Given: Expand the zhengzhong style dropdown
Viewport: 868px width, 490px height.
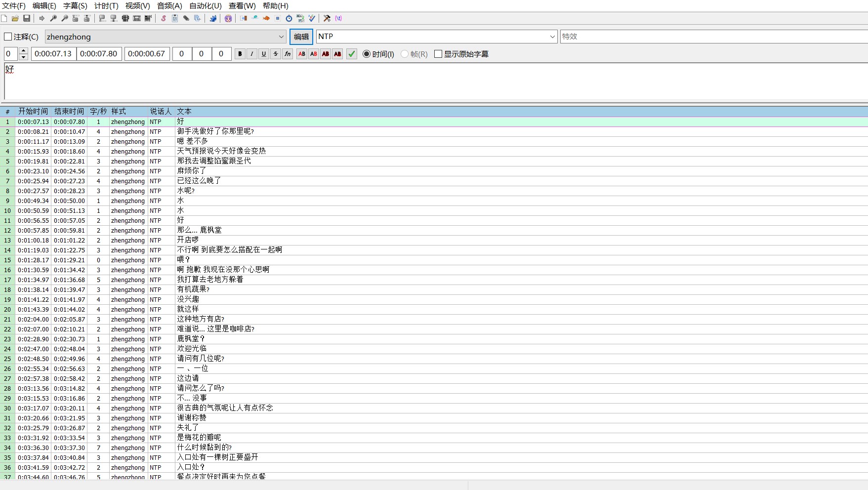Looking at the screenshot, I should point(281,37).
